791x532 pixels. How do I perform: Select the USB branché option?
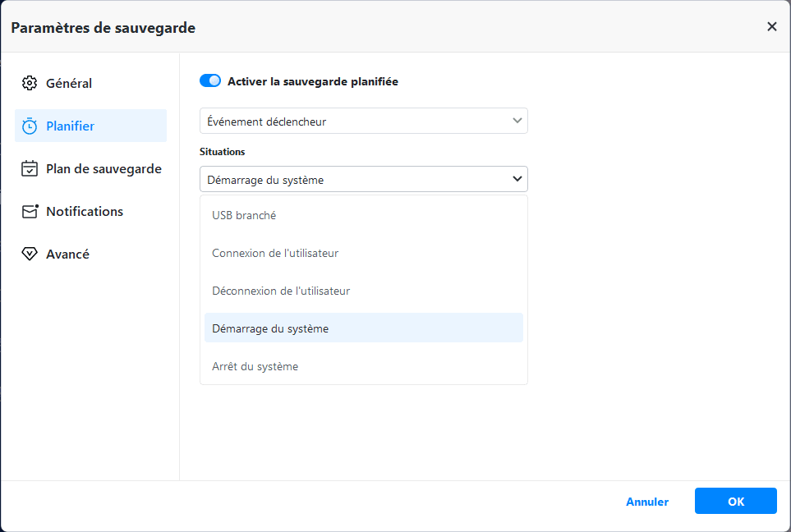[x=244, y=216]
